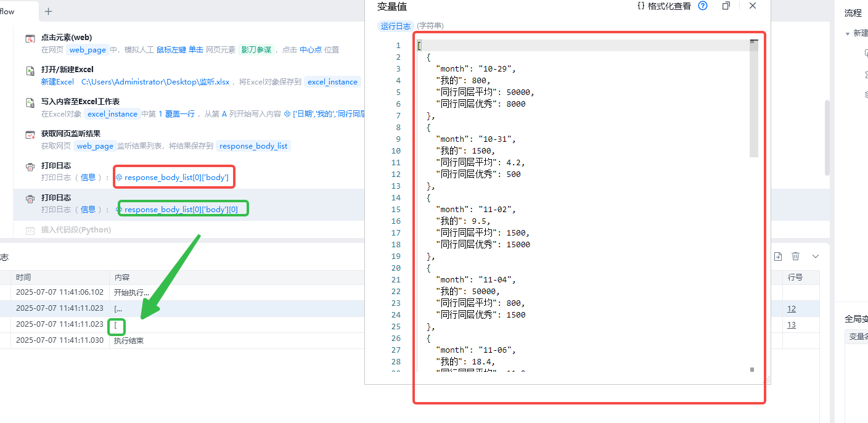Clear the log with trash icon
The height and width of the screenshot is (423, 868).
tap(796, 256)
